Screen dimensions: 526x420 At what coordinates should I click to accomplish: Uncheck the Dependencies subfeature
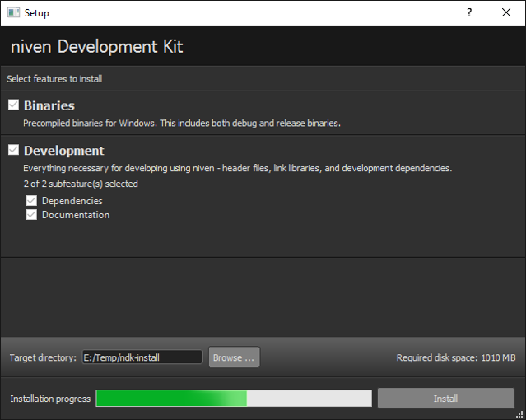[31, 201]
